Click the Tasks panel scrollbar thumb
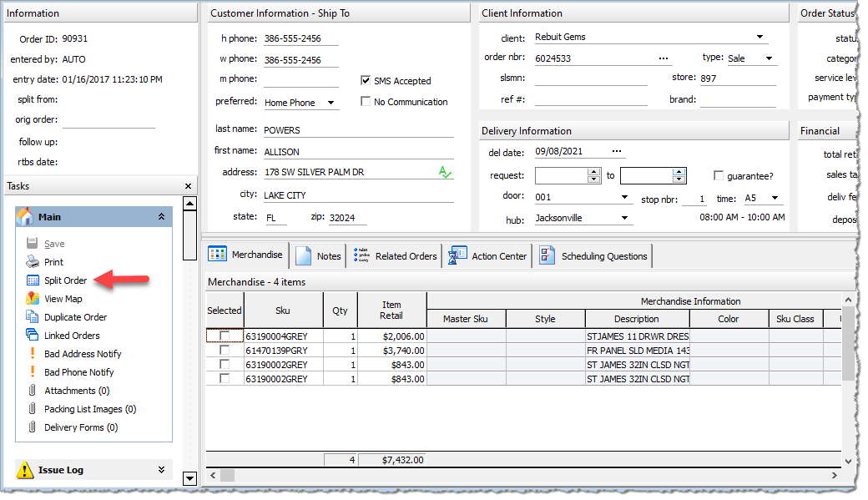The width and height of the screenshot is (868, 500). pyautogui.click(x=190, y=235)
